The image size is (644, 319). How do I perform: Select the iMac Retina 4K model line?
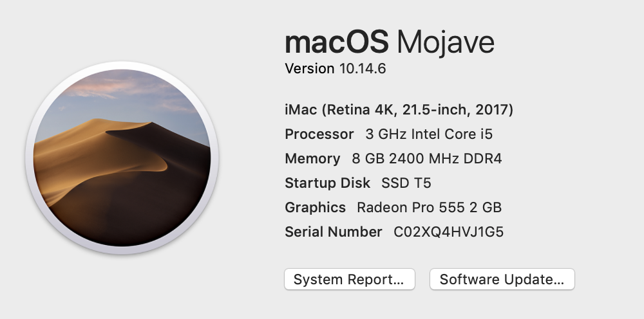[x=399, y=110]
